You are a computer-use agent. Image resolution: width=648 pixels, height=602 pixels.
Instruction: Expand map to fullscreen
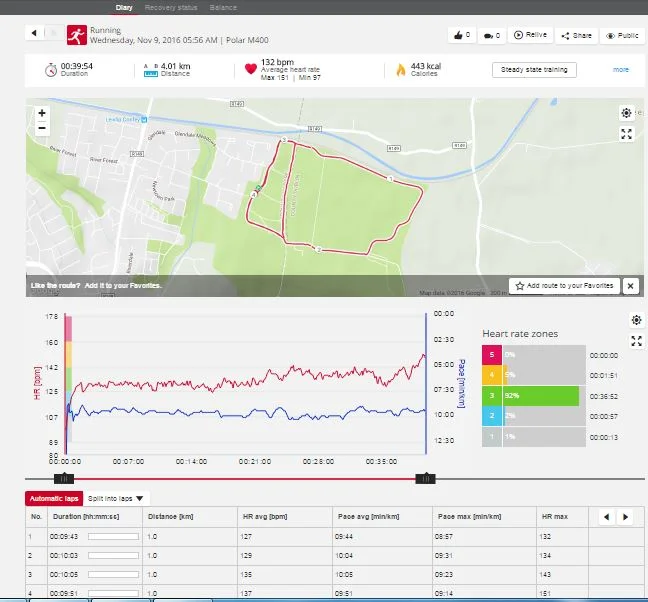point(626,134)
